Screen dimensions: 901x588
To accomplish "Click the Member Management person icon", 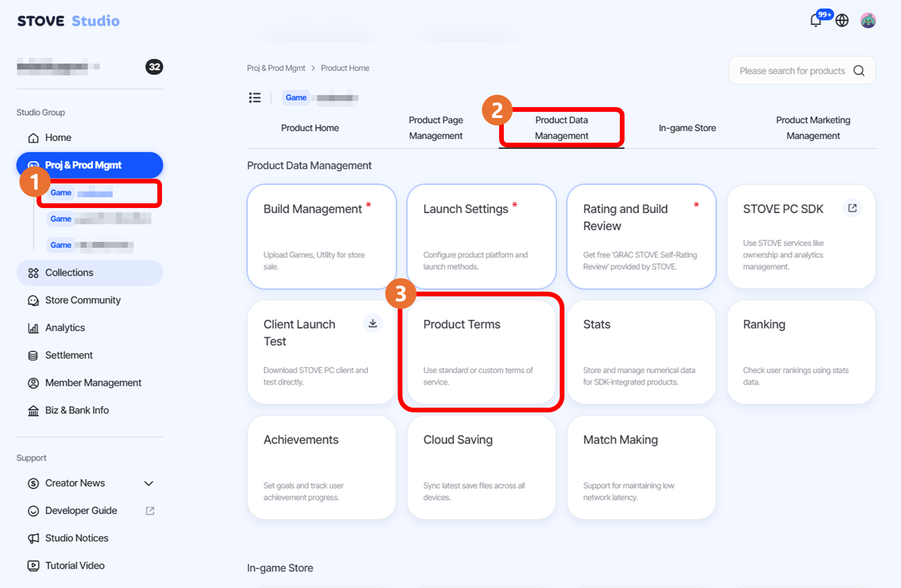I will [x=33, y=383].
